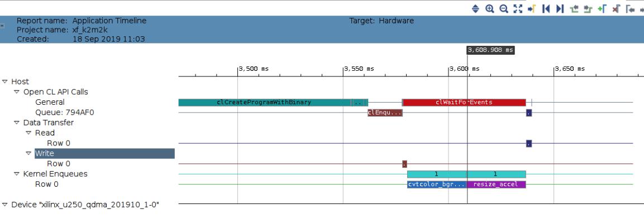The width and height of the screenshot is (644, 223).
Task: Select the Kernel Enqueues label
Action: 55,174
